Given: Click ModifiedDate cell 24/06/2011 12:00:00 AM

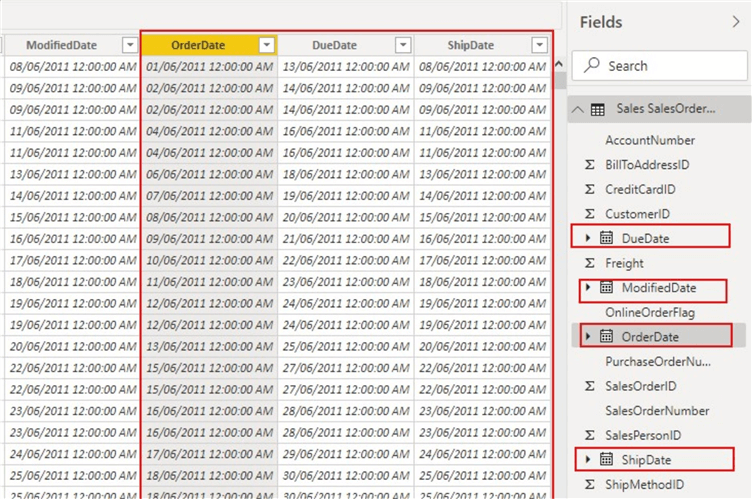Looking at the screenshot, I should pyautogui.click(x=73, y=454).
